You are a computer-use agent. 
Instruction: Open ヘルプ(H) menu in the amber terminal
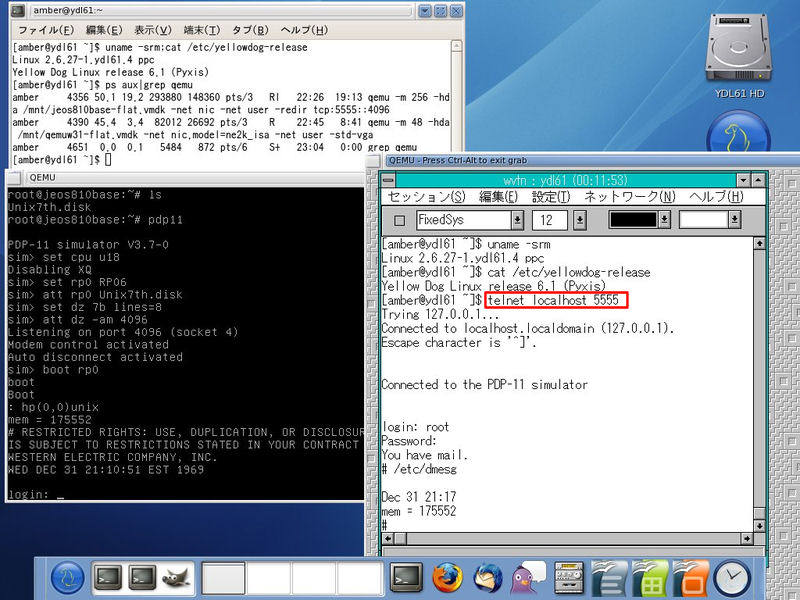(x=304, y=30)
